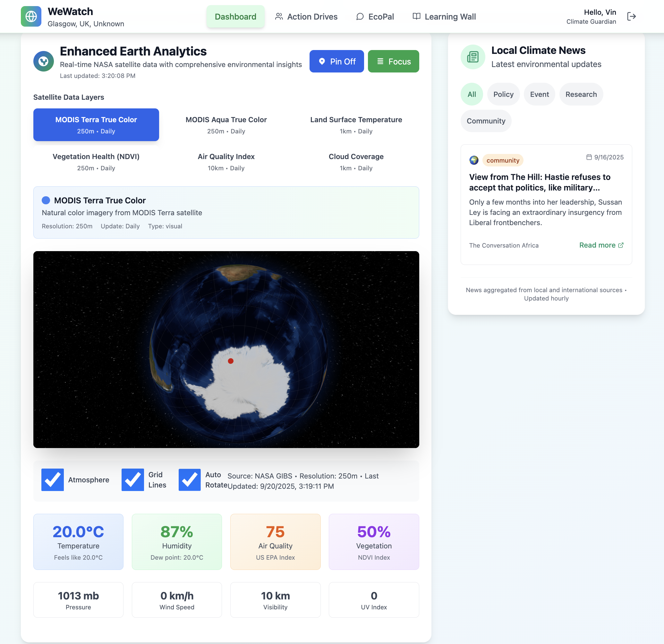Click the Temperature 20.0°C stat card
664x644 pixels.
78,541
